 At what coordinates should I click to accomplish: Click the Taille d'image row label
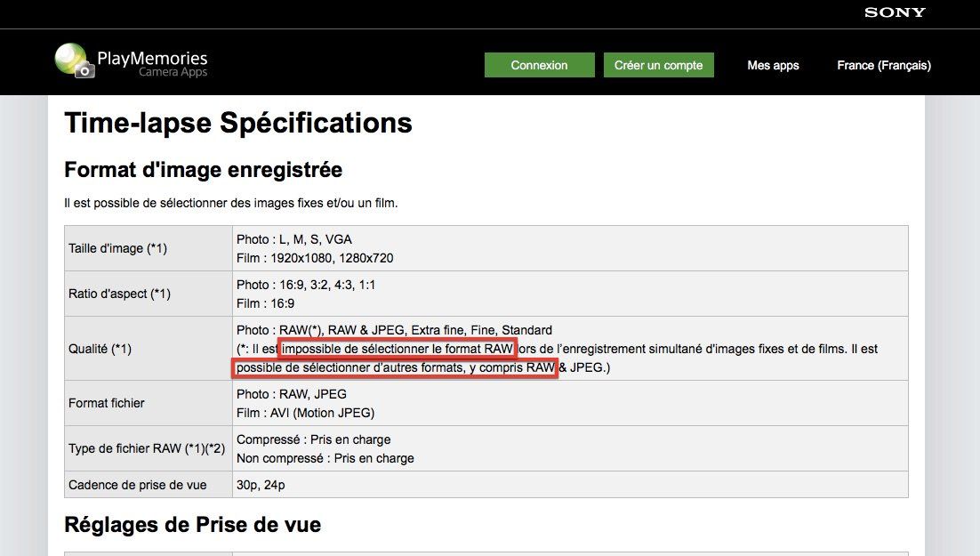(x=117, y=248)
